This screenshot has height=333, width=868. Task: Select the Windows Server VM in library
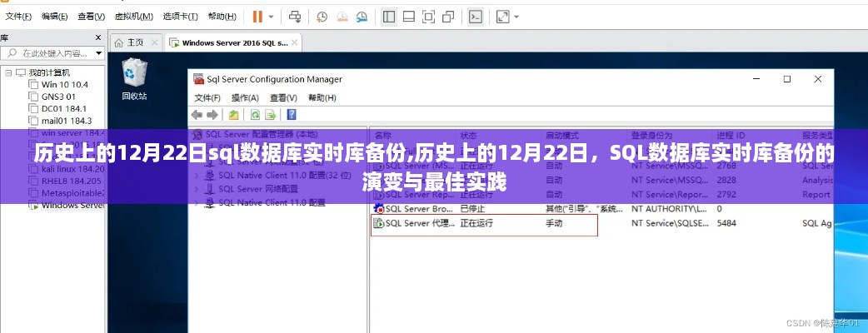tap(72, 206)
